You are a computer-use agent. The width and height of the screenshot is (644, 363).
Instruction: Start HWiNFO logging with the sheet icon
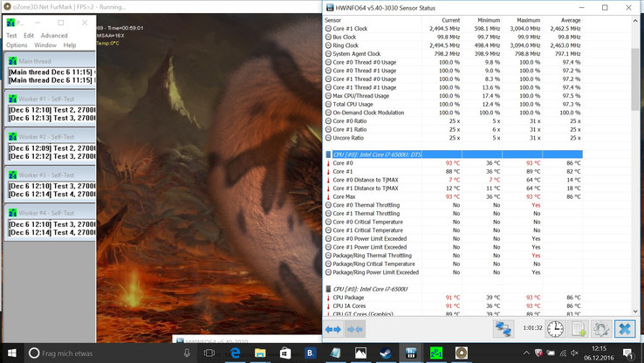tap(579, 329)
